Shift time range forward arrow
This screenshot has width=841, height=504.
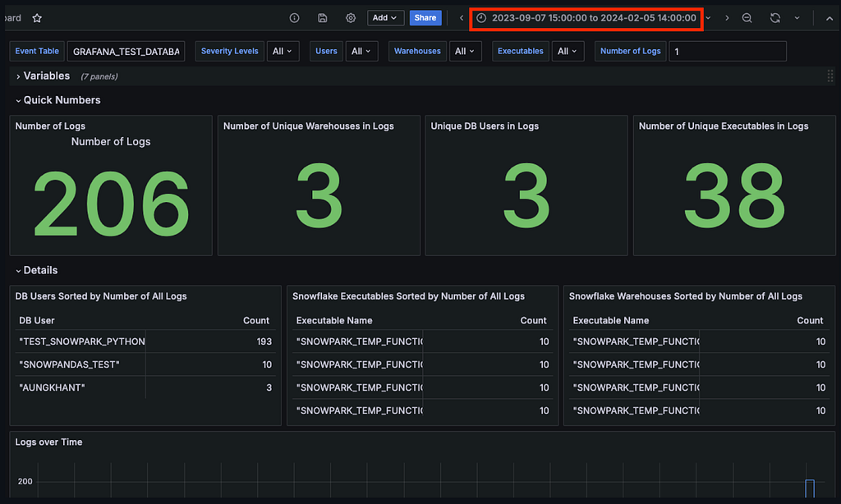pos(727,18)
